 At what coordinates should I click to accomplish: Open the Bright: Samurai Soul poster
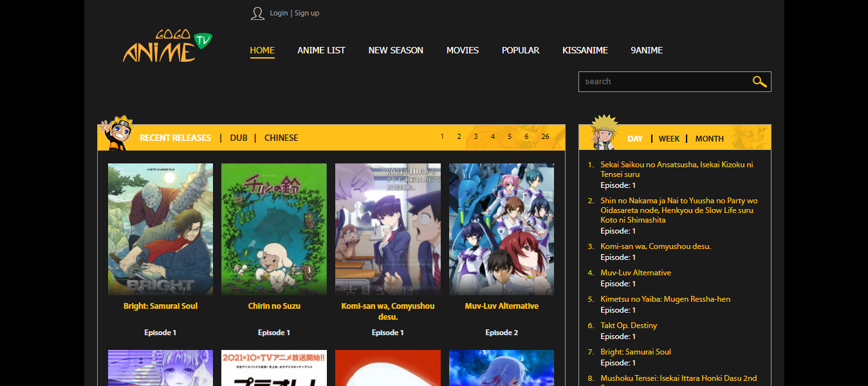tap(160, 229)
